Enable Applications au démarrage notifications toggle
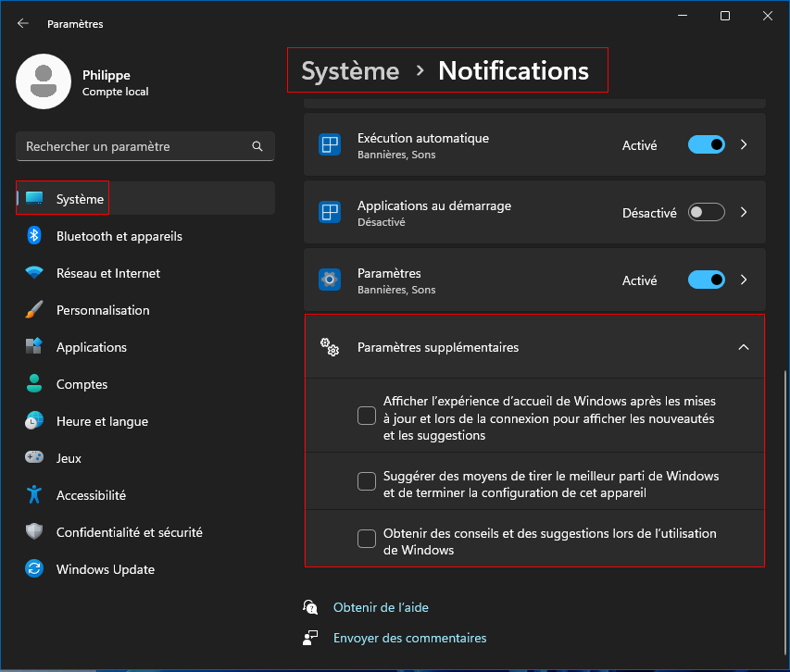 coord(707,212)
